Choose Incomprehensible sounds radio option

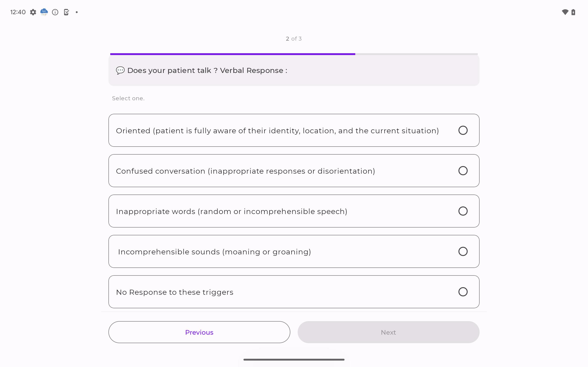463,251
